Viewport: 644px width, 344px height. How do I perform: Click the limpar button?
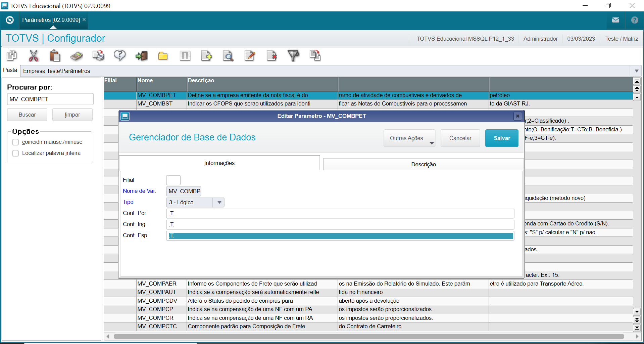coord(72,115)
